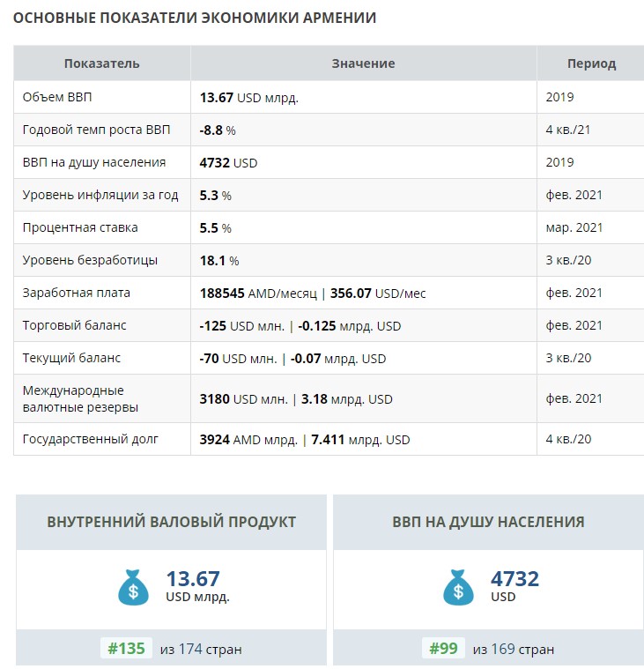Viewport: 644px width, 669px height.
Task: Click the Объем ВВП row label
Action: 57,97
